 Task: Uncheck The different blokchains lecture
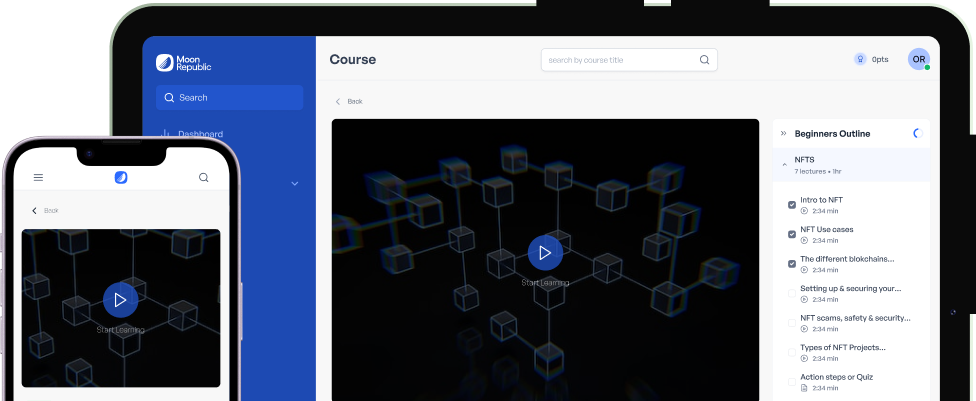click(792, 264)
